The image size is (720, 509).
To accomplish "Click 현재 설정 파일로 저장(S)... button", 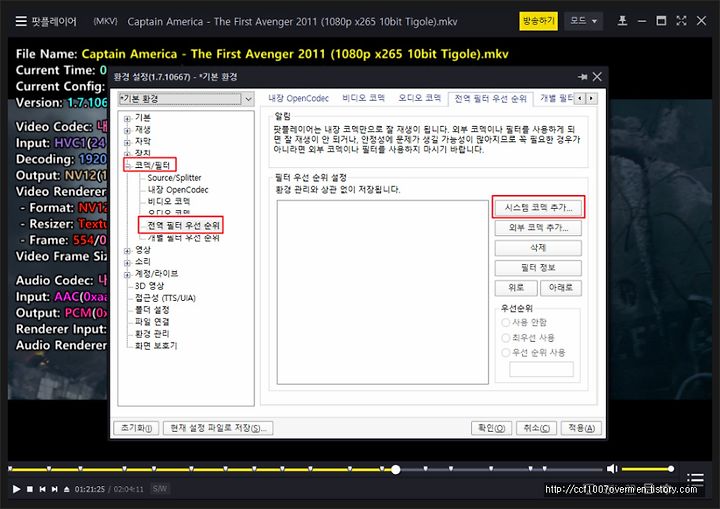I will (218, 428).
